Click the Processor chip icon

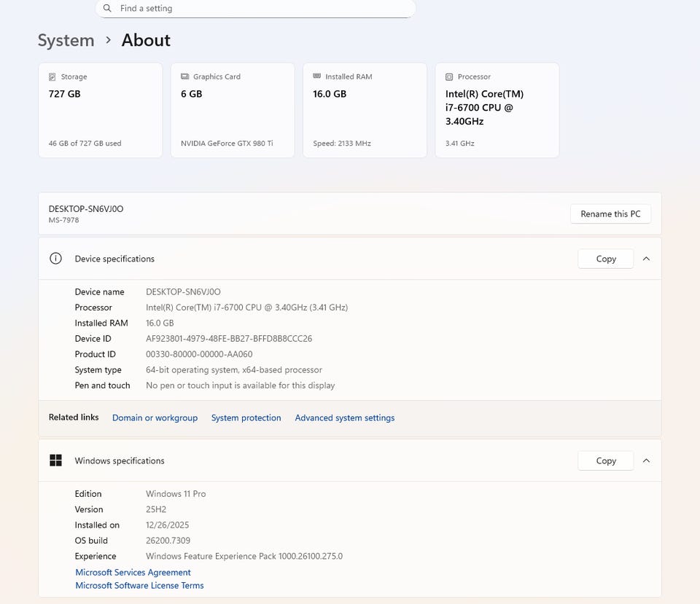(449, 77)
